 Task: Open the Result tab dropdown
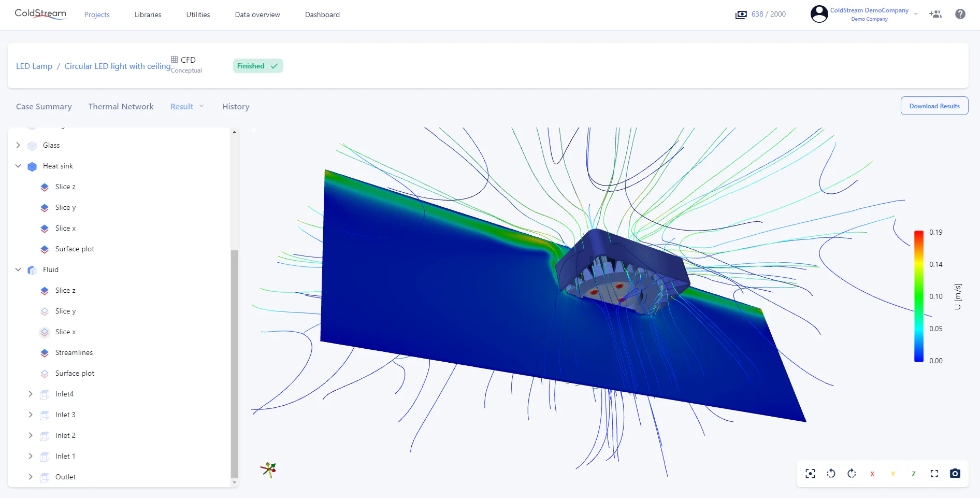[x=187, y=106]
